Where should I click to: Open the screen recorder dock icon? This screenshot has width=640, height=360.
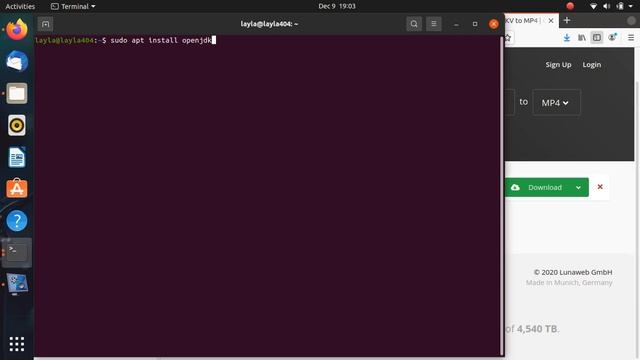[x=17, y=284]
